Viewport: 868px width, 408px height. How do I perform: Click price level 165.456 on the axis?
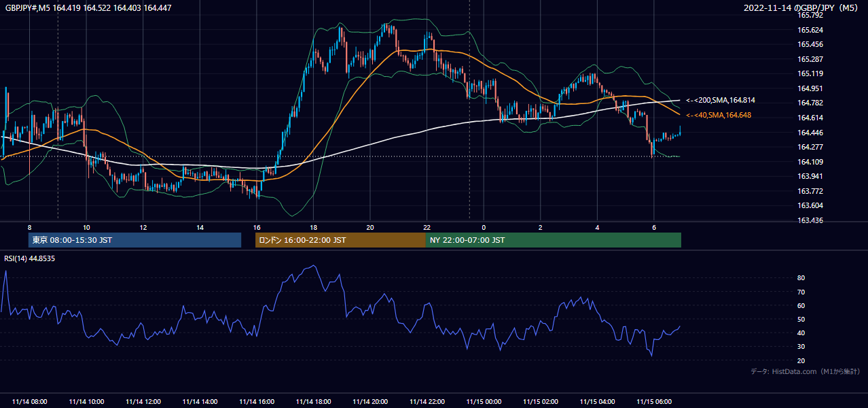[x=810, y=44]
